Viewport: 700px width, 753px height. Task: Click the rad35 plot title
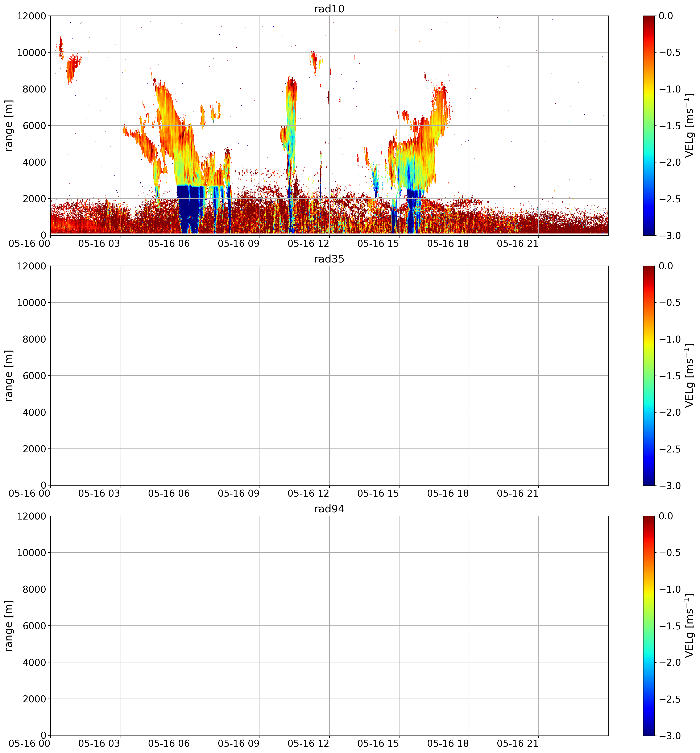(x=329, y=259)
